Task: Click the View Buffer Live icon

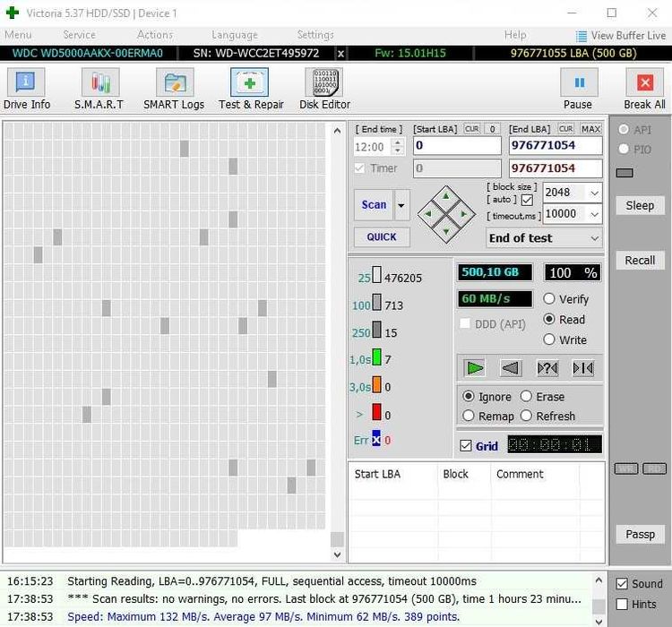Action: click(582, 36)
